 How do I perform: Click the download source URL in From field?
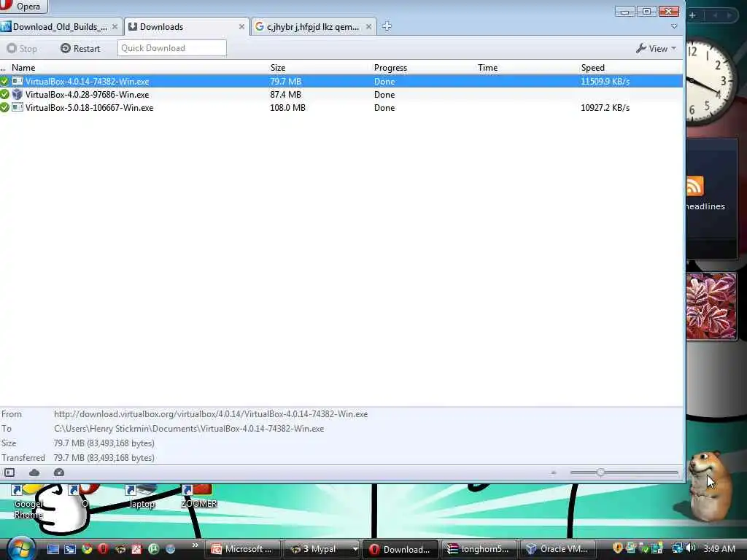tap(211, 414)
